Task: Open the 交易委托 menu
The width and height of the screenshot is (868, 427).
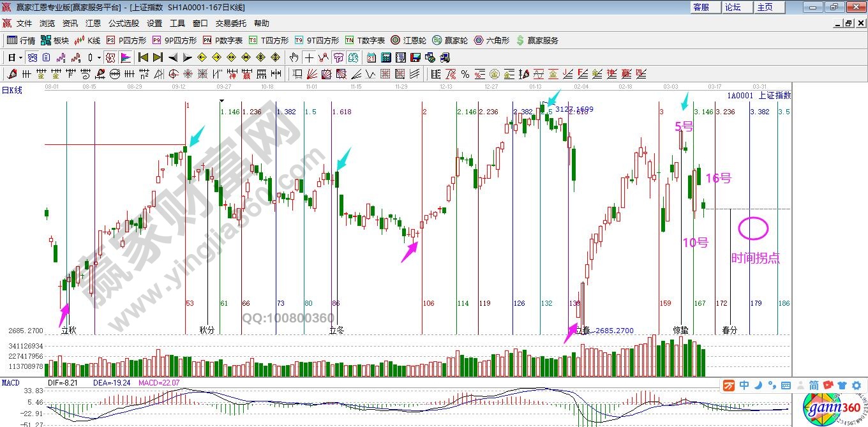Action: pos(230,24)
